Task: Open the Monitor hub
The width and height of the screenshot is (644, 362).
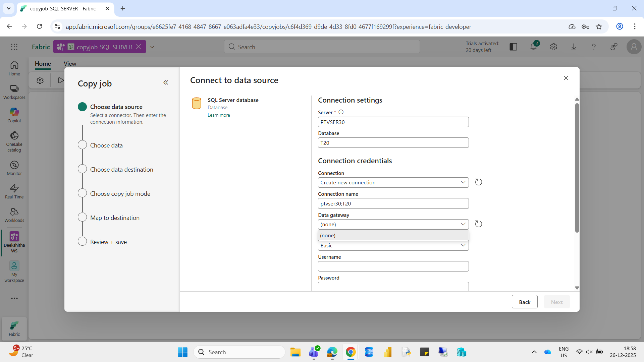Action: pyautogui.click(x=14, y=168)
